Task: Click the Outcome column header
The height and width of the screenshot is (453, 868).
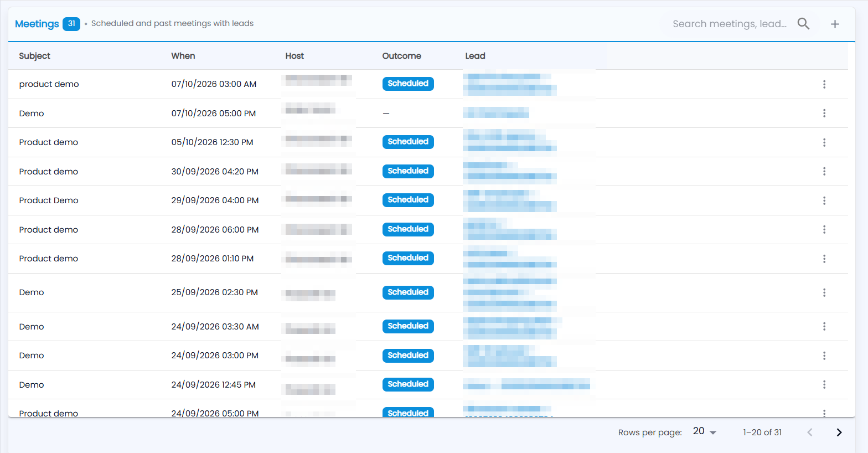Action: [x=401, y=56]
